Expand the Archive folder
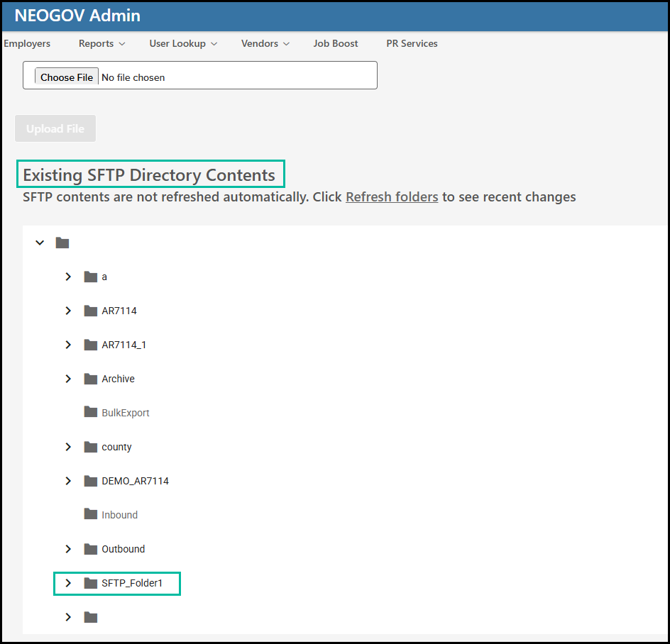 (68, 378)
